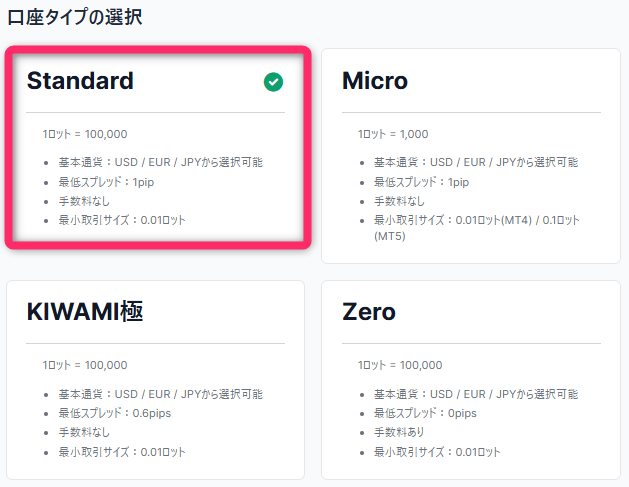Viewport: 629px width, 487px height.
Task: Click 1ロット = 1,000 in Micro card
Action: pos(393,134)
